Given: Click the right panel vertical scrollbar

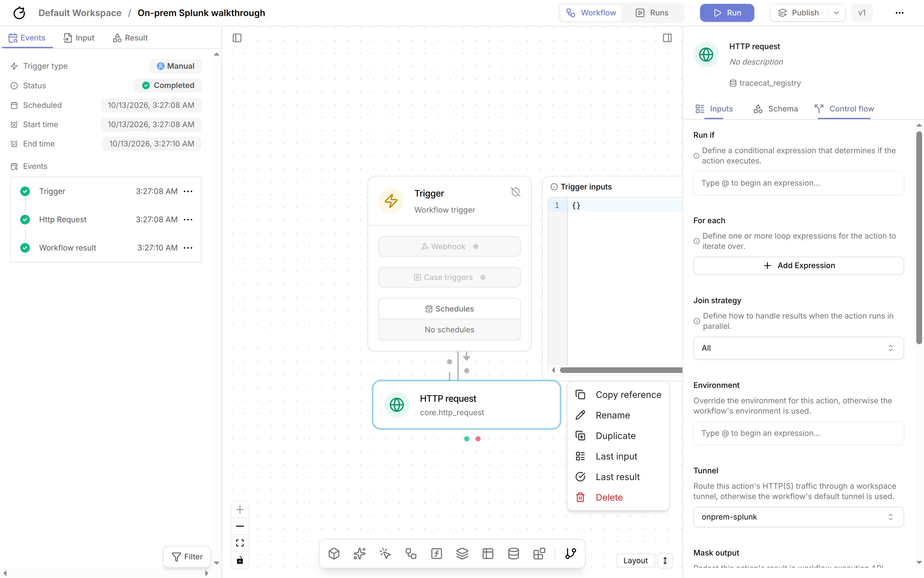Looking at the screenshot, I should [x=919, y=238].
